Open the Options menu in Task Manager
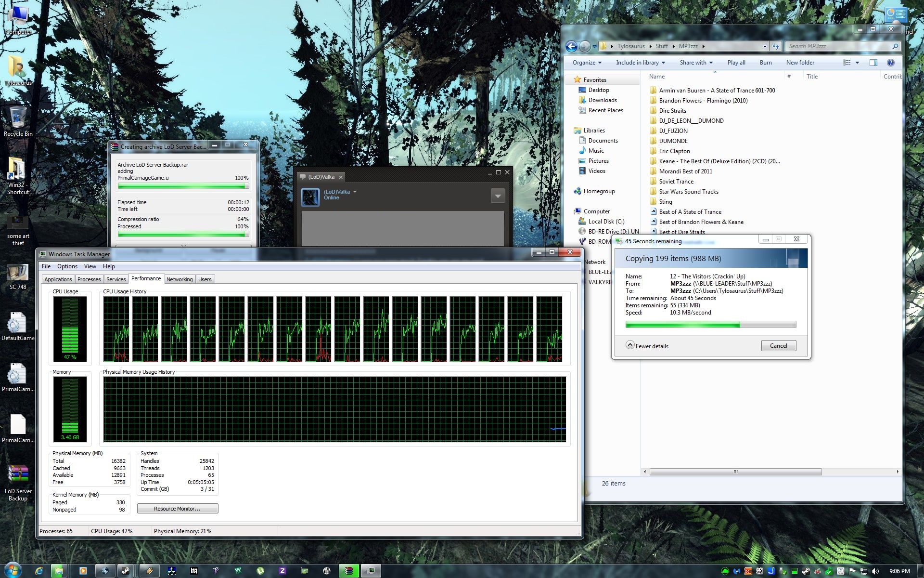 [67, 266]
